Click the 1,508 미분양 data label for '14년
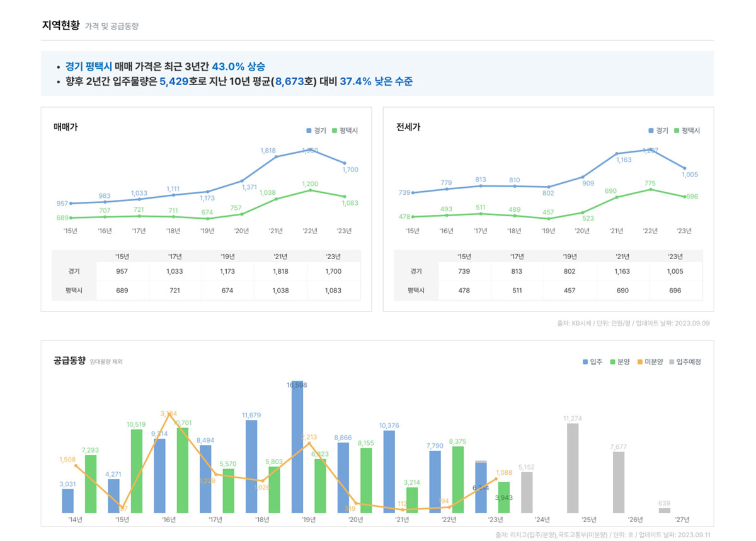756x541 pixels. tap(66, 460)
